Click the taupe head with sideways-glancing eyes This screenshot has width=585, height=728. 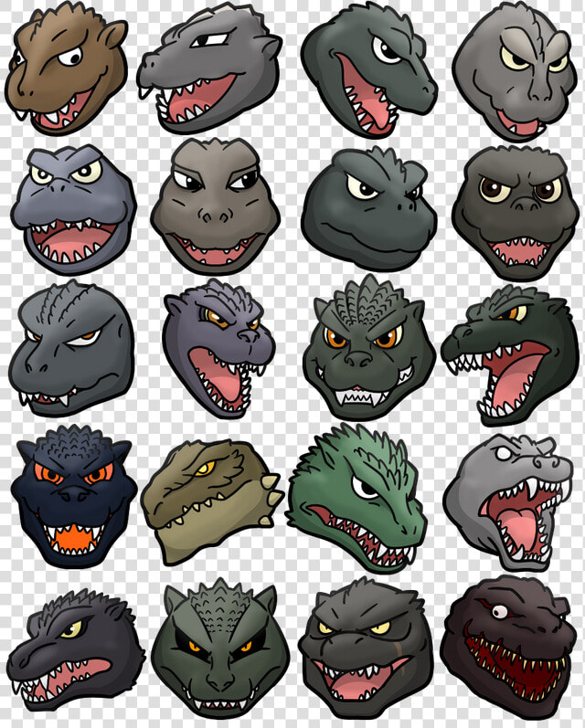coord(215,206)
